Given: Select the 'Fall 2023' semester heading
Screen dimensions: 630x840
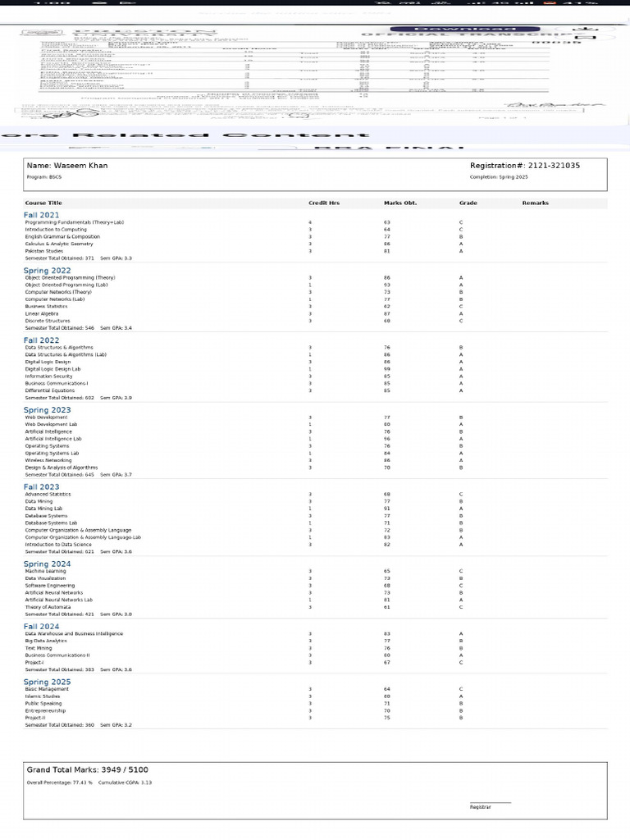Looking at the screenshot, I should 41,487.
